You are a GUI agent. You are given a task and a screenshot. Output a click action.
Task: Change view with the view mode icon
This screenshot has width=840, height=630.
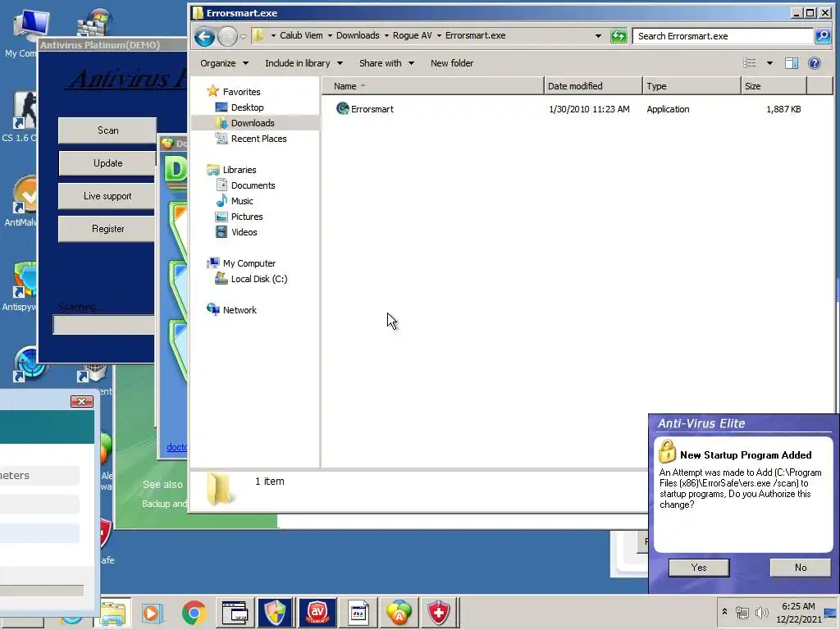click(750, 63)
